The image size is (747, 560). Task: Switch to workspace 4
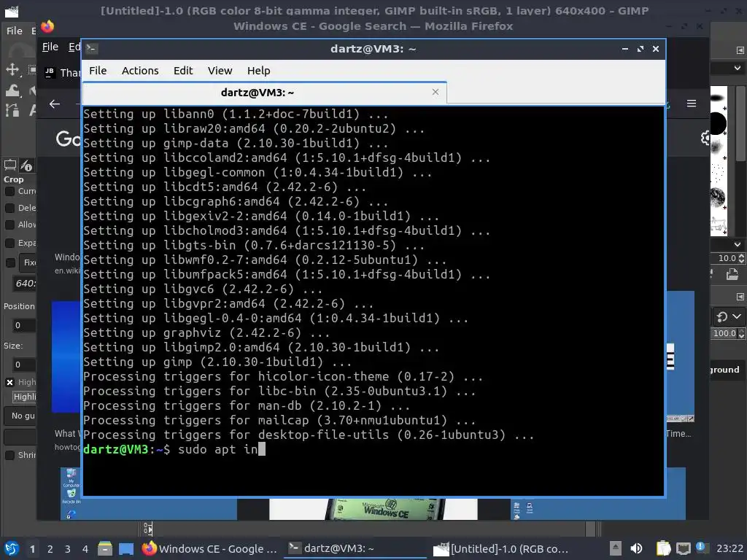85,549
